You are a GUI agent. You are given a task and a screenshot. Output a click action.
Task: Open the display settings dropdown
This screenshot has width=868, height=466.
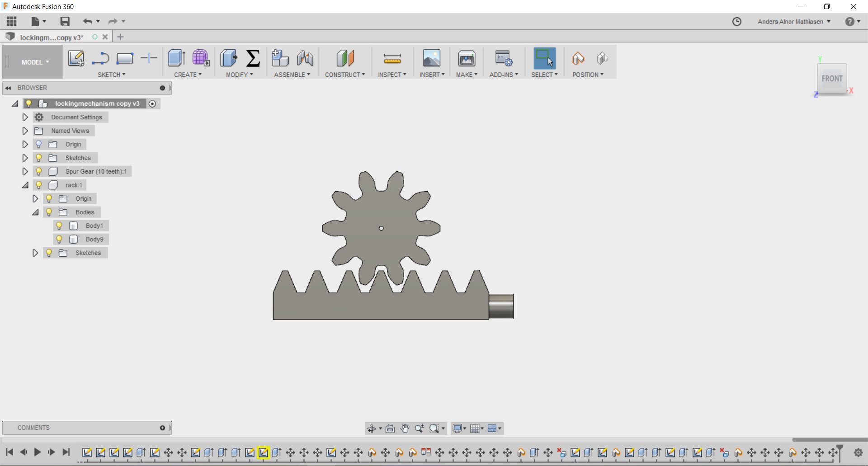(x=459, y=428)
